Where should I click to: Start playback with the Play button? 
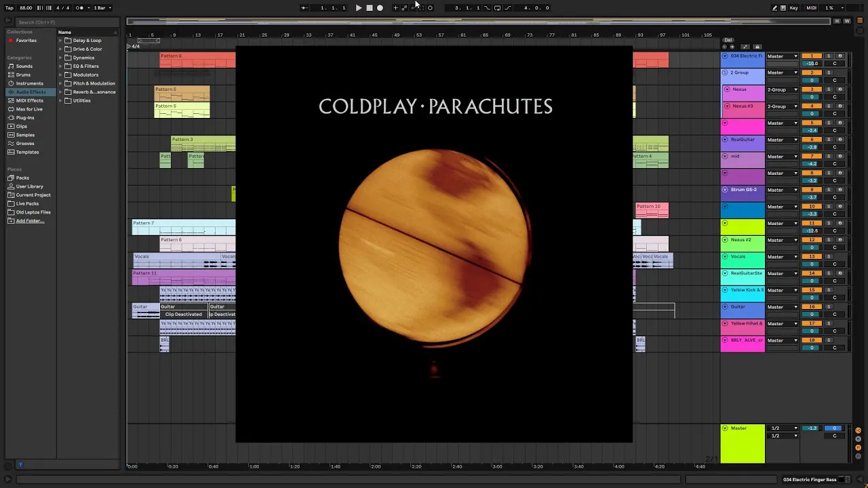359,8
